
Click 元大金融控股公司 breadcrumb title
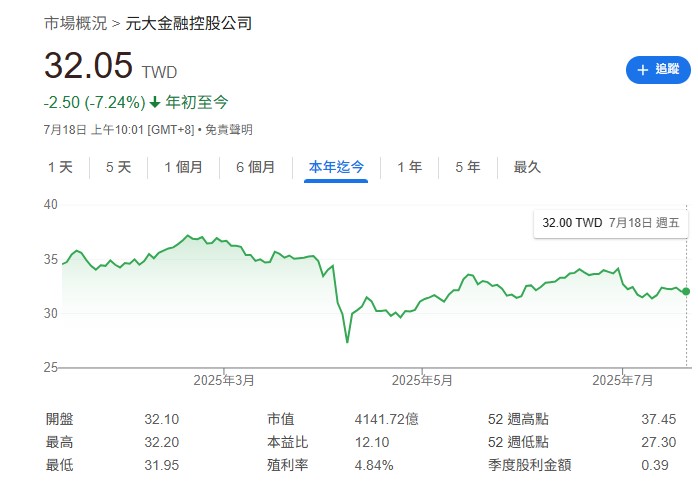[x=189, y=23]
